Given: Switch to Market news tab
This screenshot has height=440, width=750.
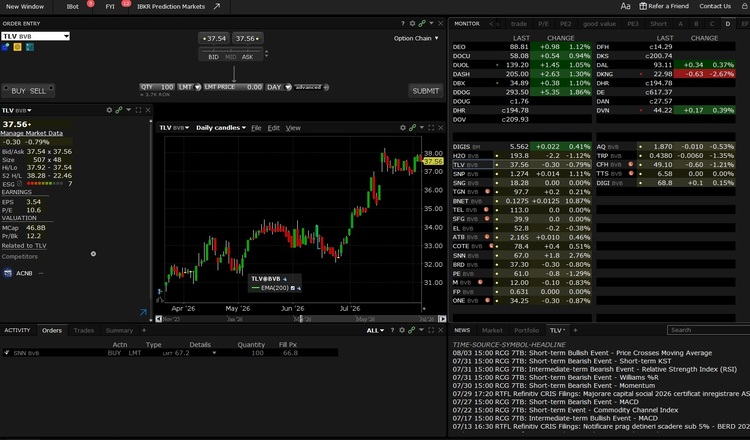Looking at the screenshot, I should coord(492,330).
